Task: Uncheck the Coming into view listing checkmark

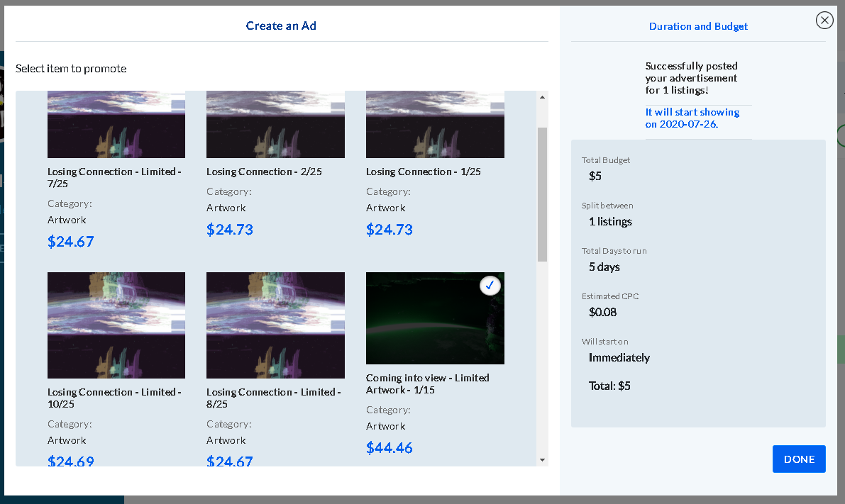Action: pyautogui.click(x=490, y=286)
